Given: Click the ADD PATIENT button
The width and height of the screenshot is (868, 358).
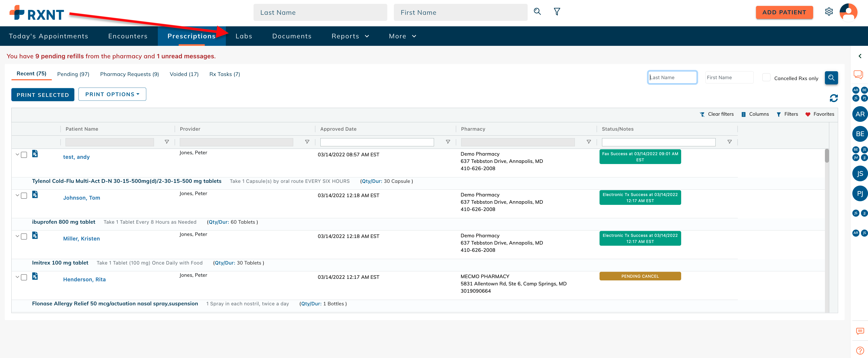Looking at the screenshot, I should [x=784, y=12].
